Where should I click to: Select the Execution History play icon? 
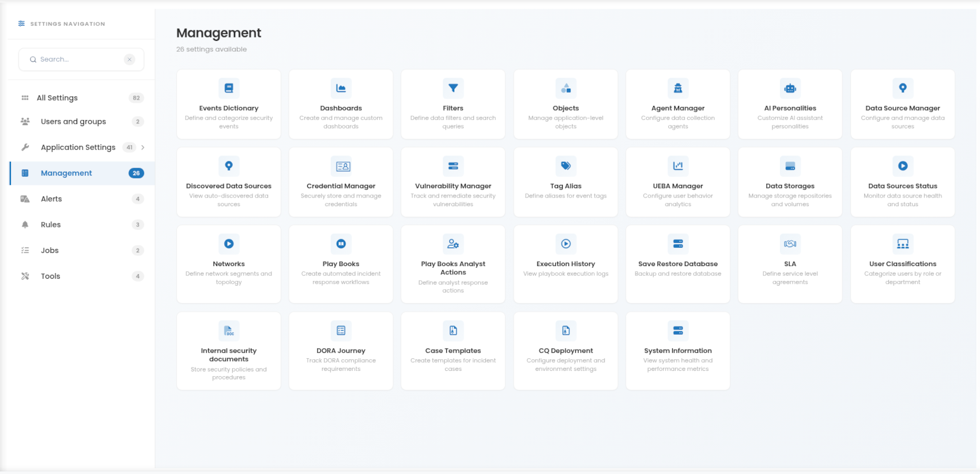566,244
